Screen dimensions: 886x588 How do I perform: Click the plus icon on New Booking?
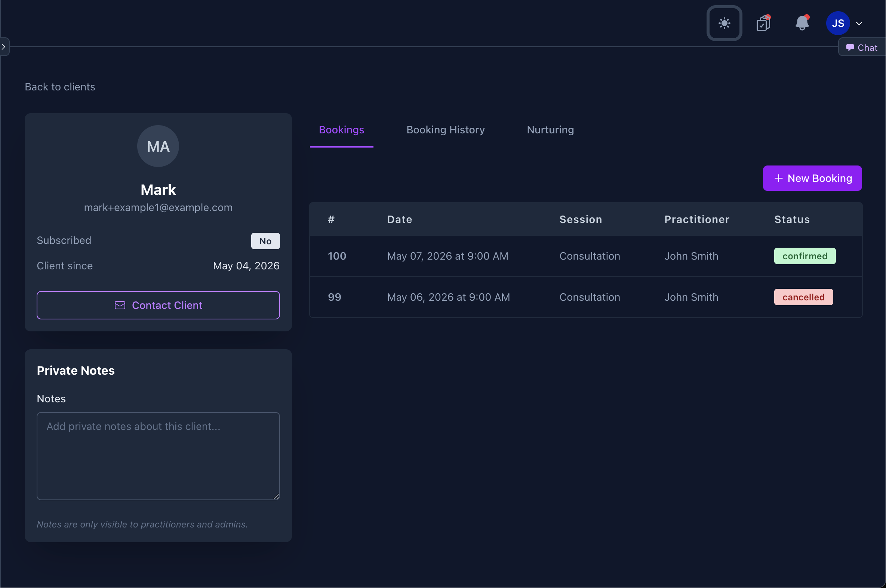pos(778,179)
